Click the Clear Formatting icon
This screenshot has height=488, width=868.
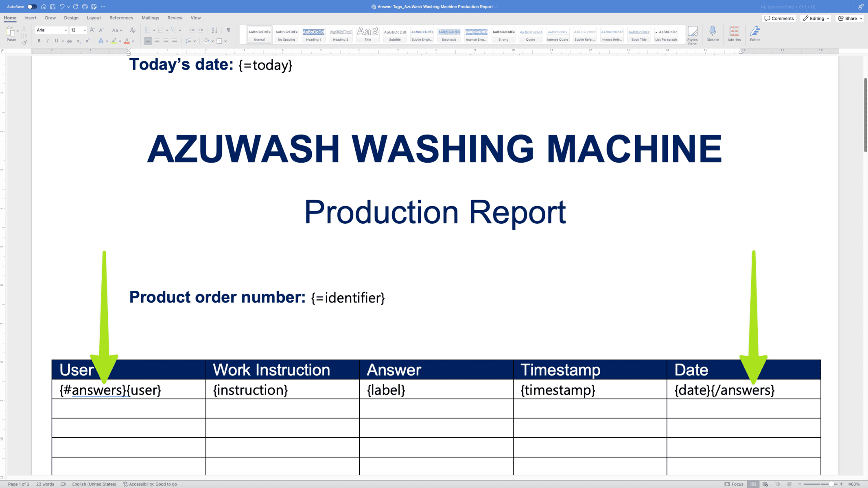pos(133,30)
